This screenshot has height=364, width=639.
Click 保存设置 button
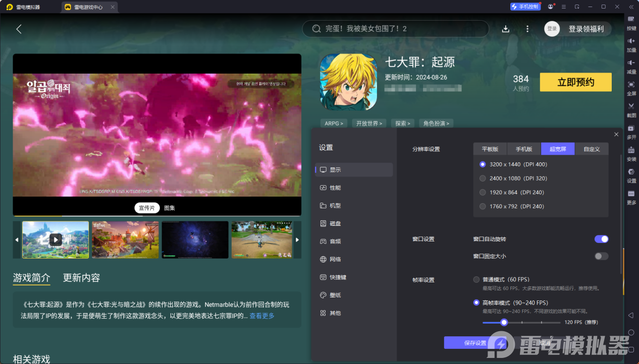click(x=475, y=343)
